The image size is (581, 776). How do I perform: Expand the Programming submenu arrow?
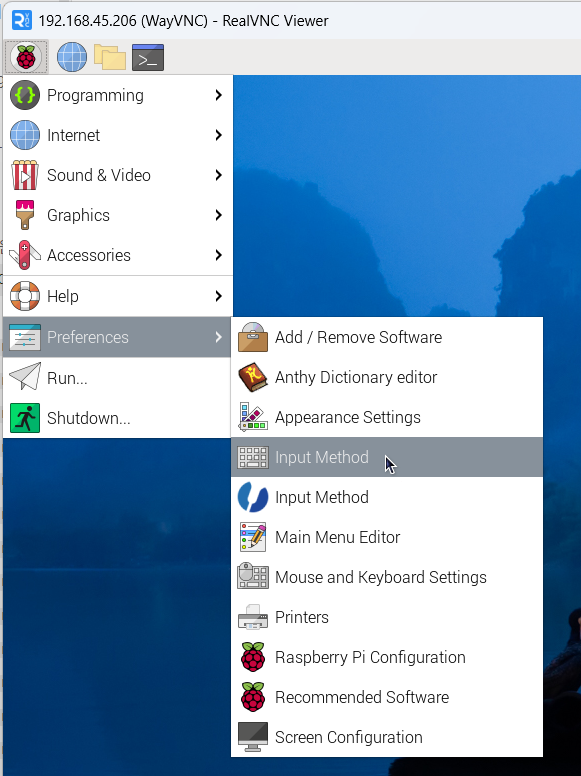click(218, 95)
